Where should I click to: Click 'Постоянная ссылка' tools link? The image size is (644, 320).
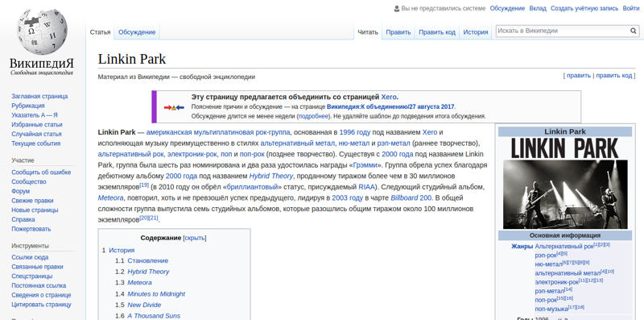pos(39,286)
